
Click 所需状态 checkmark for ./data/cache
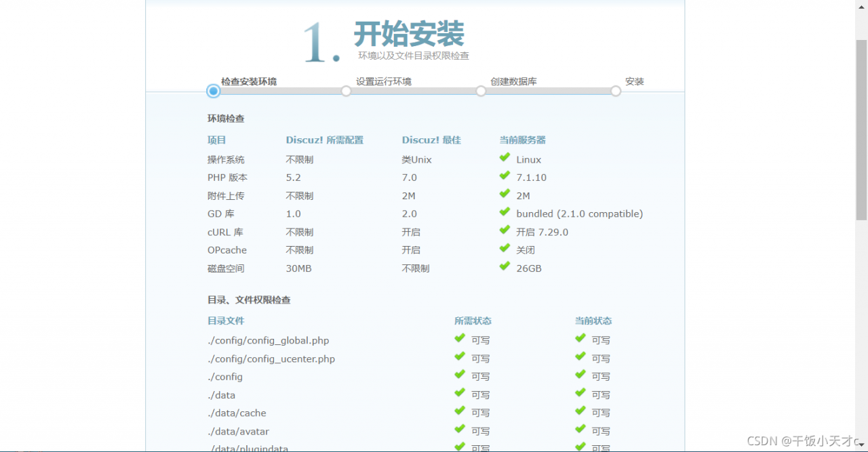pos(460,411)
